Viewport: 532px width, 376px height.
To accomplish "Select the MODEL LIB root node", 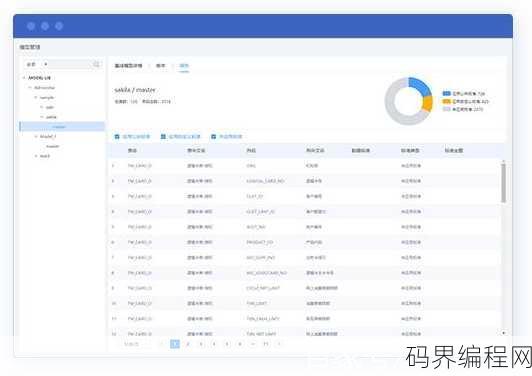I will (39, 78).
